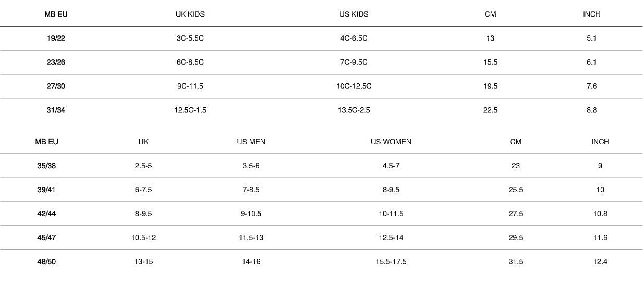Click the 15.5-17.5 US women size cell
The image size is (644, 289).
tap(391, 261)
